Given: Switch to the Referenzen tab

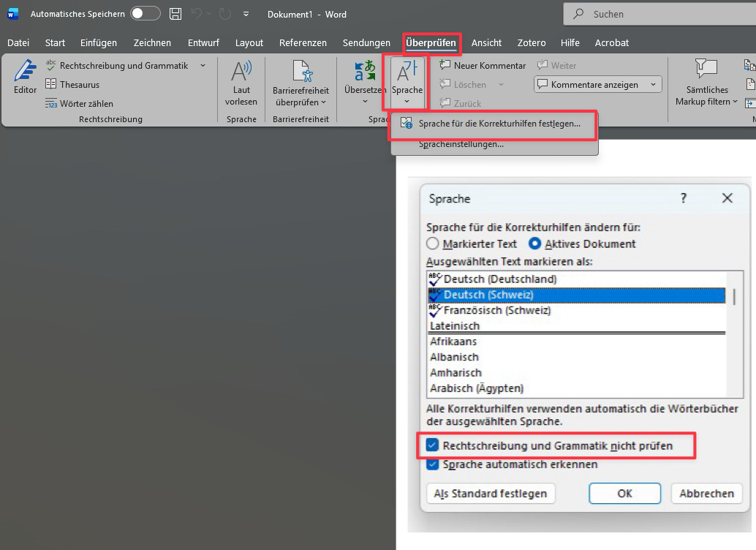Looking at the screenshot, I should pyautogui.click(x=303, y=43).
